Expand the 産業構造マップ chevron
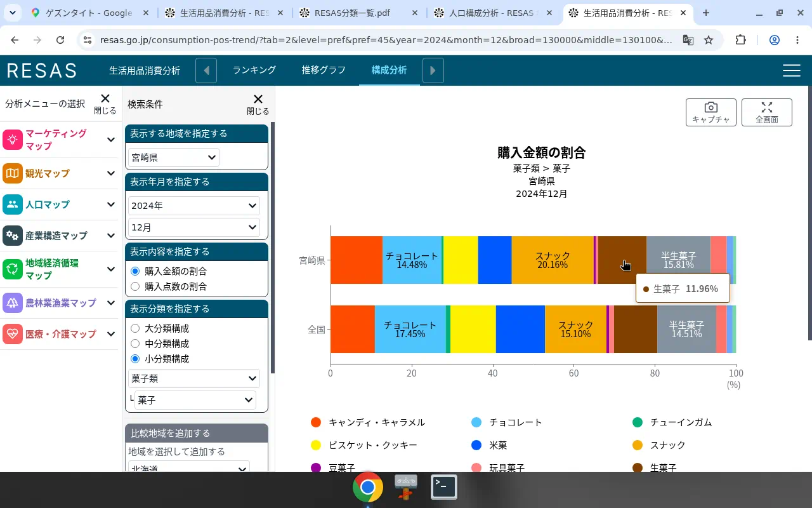 pyautogui.click(x=111, y=236)
